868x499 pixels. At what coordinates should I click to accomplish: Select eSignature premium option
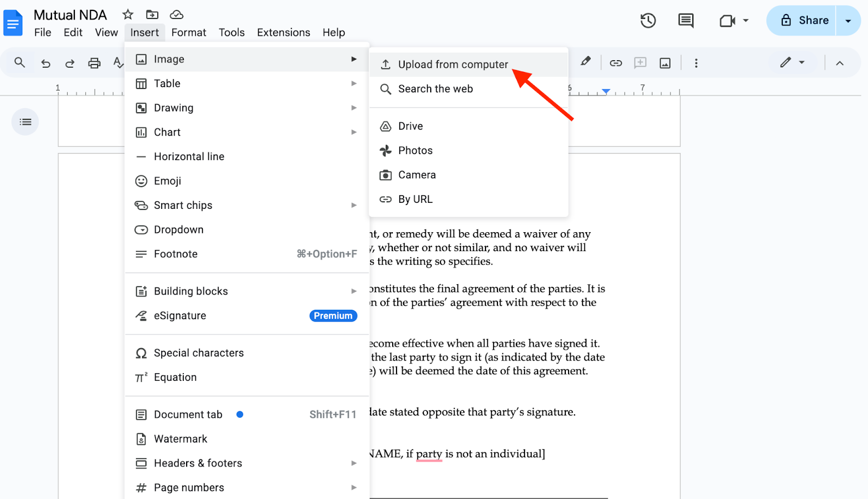pos(247,316)
